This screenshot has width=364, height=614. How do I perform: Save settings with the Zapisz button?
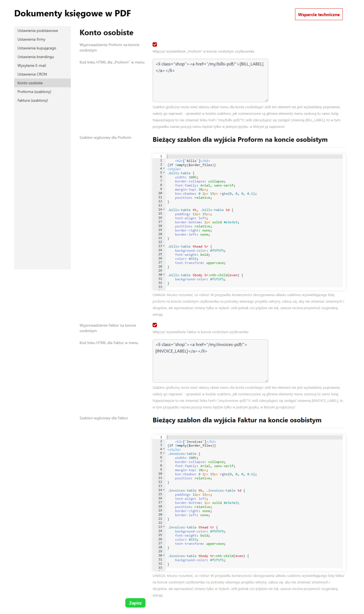135,603
